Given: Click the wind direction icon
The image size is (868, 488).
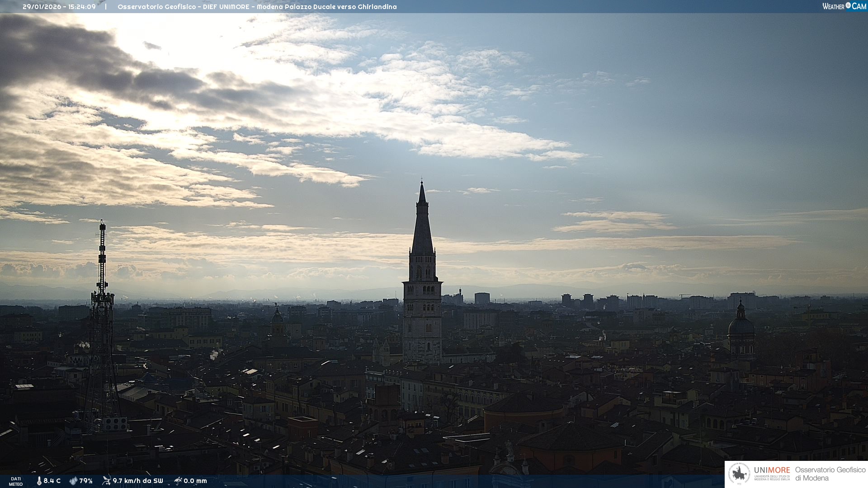Looking at the screenshot, I should point(106,480).
